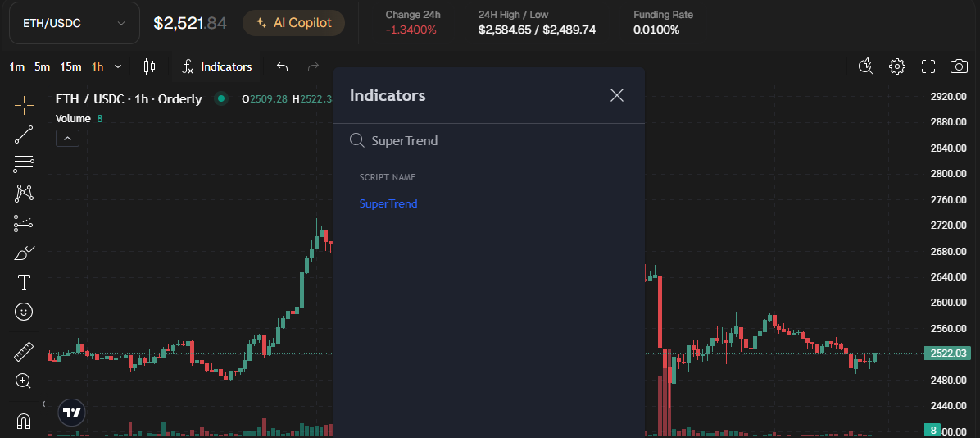This screenshot has height=438, width=980.
Task: Click the indicator search input field
Action: pyautogui.click(x=492, y=140)
